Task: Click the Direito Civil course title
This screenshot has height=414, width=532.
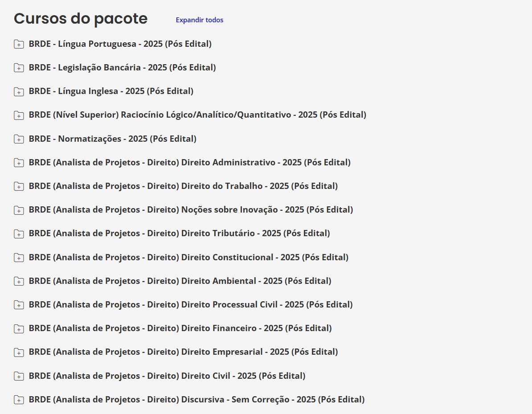Action: (167, 376)
